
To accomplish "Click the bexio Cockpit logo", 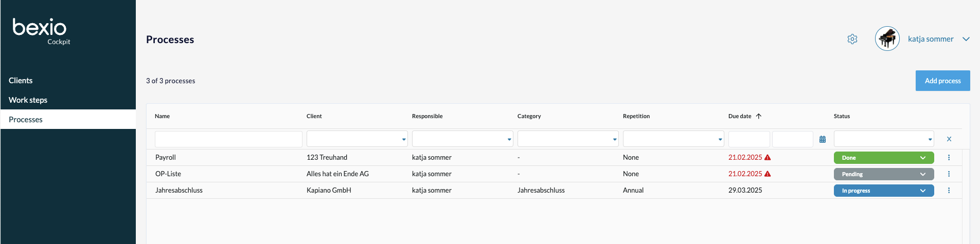I will (40, 30).
